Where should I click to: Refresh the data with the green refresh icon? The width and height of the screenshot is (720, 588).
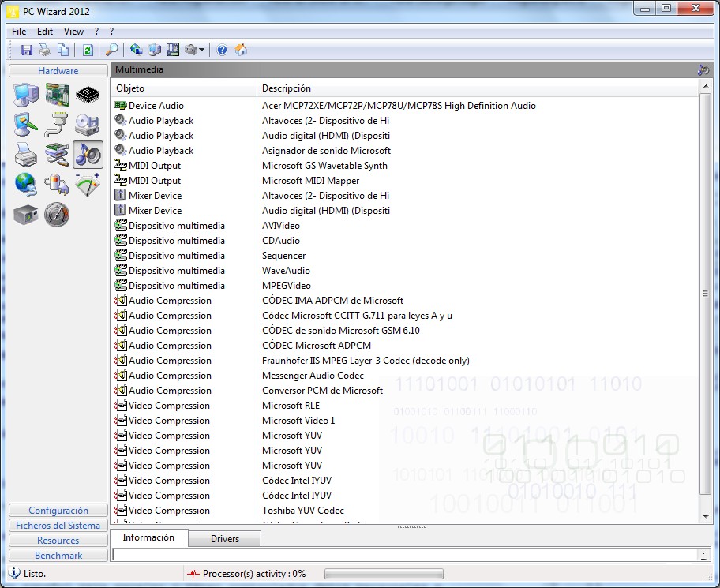pyautogui.click(x=88, y=50)
